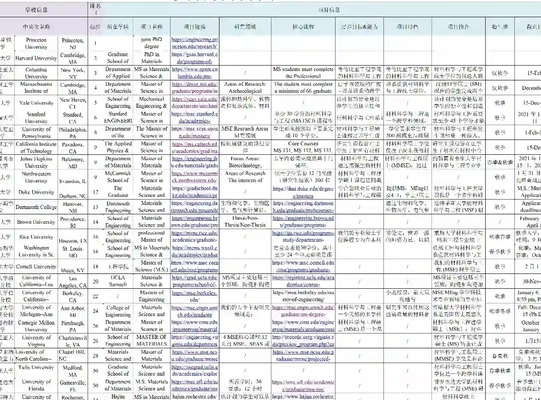Select the 'Gainesville, FL' location cell

(x=73, y=385)
